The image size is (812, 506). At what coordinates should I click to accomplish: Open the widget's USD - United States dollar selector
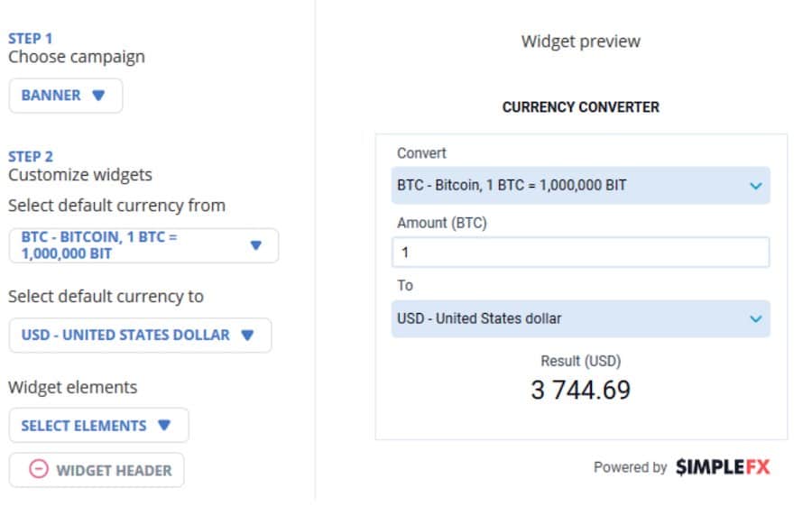pyautogui.click(x=568, y=318)
